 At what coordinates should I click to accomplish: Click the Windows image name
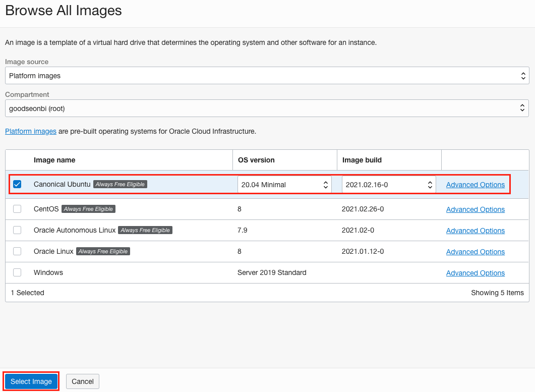pos(48,272)
